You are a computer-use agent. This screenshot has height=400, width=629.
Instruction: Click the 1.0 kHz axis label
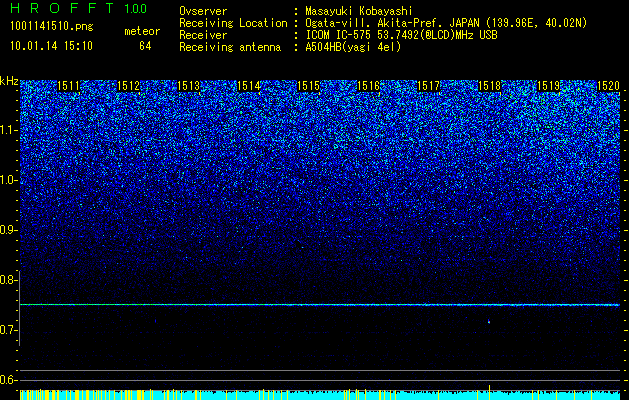8,180
